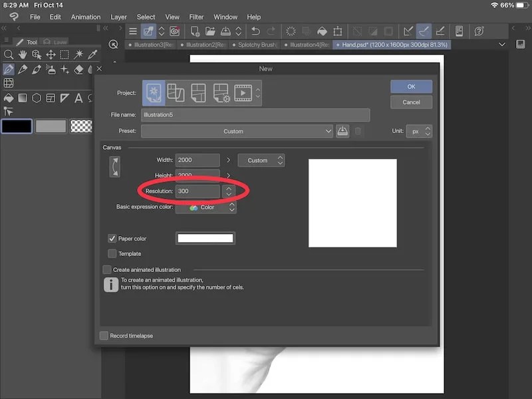The width and height of the screenshot is (532, 399).
Task: Open the Unit dropdown set to px
Action: click(418, 131)
